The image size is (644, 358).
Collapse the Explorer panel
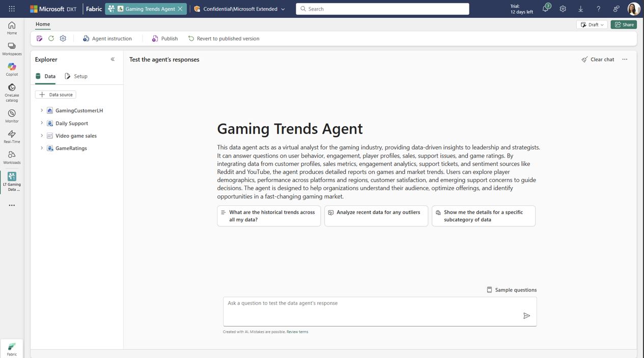point(113,59)
